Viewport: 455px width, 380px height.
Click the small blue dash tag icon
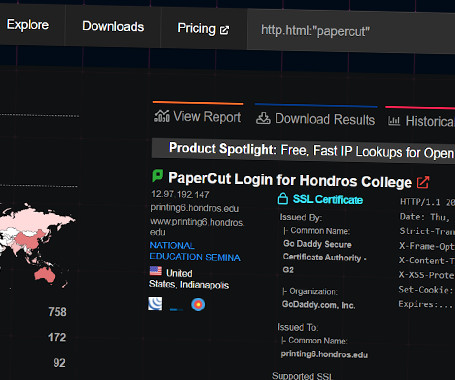click(176, 309)
